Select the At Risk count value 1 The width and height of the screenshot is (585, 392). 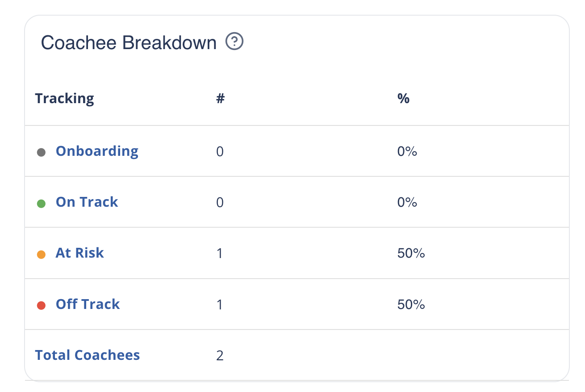point(220,254)
